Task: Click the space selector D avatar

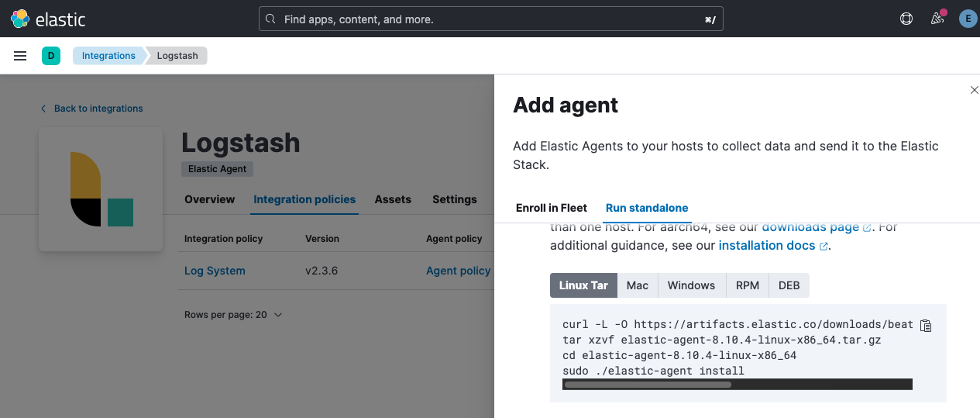Action: click(x=51, y=56)
